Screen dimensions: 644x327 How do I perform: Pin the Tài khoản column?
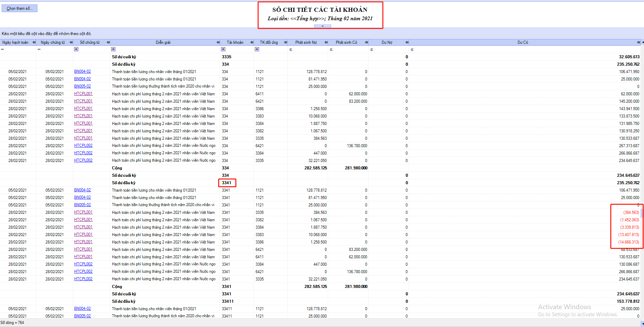click(252, 42)
